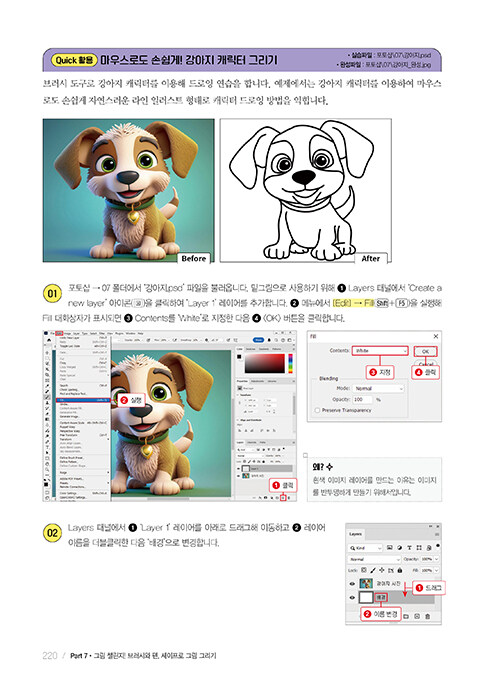The height and width of the screenshot is (684, 500).
Task: Toggle visibility of the white 배경 layer
Action: pyautogui.click(x=352, y=598)
